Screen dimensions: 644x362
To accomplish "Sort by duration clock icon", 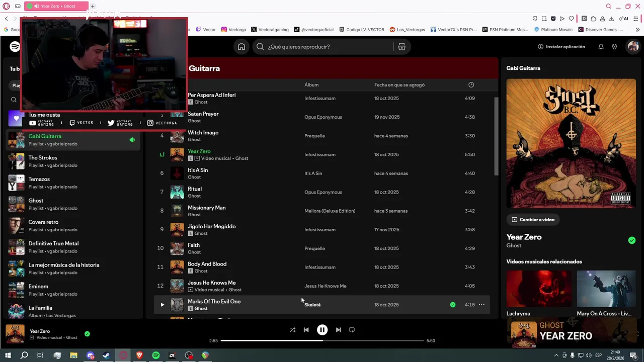I will pyautogui.click(x=471, y=85).
